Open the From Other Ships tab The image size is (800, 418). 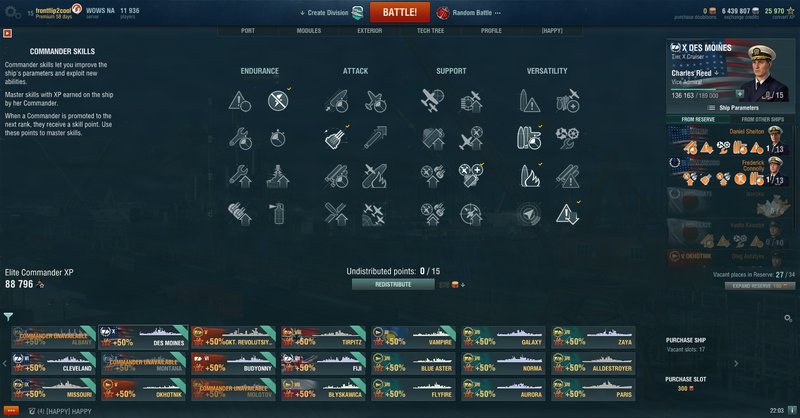pos(762,119)
